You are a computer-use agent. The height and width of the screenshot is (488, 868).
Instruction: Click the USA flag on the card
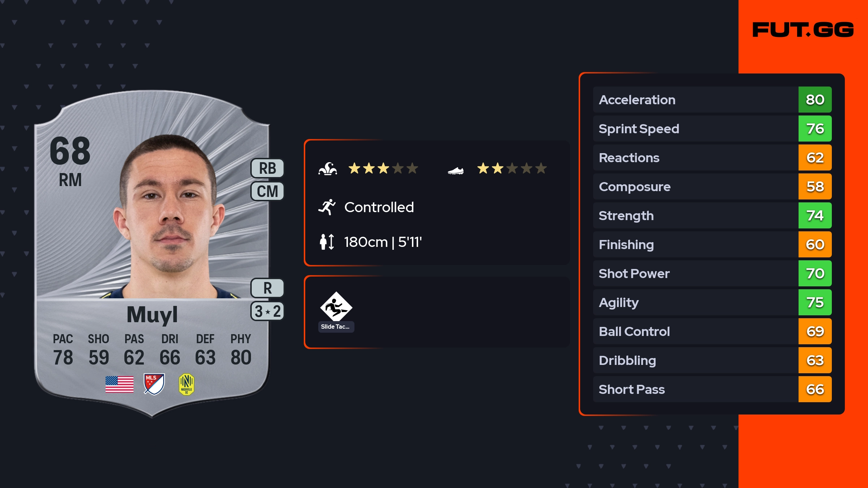[119, 384]
